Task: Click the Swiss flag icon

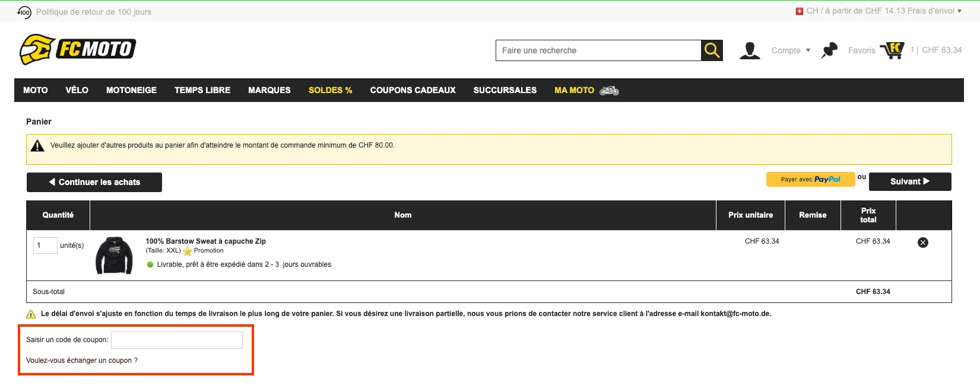Action: point(800,11)
